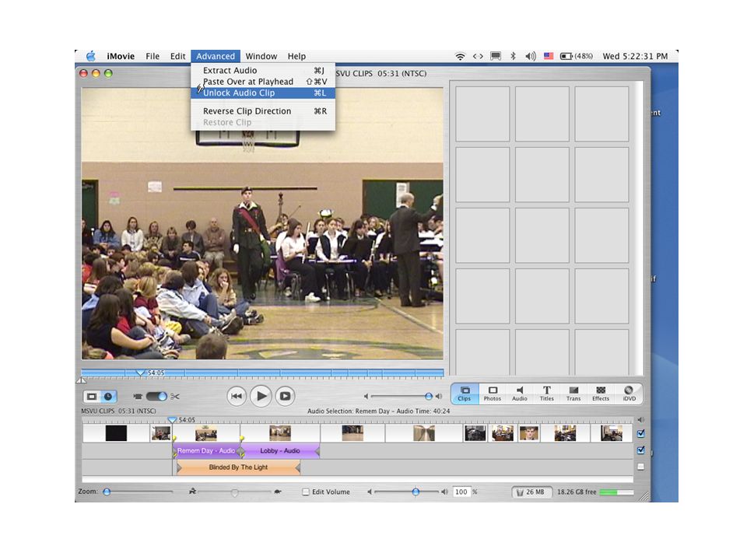Select the black video clip in the timeline
Viewport: 747px width, 560px height.
[x=116, y=433]
